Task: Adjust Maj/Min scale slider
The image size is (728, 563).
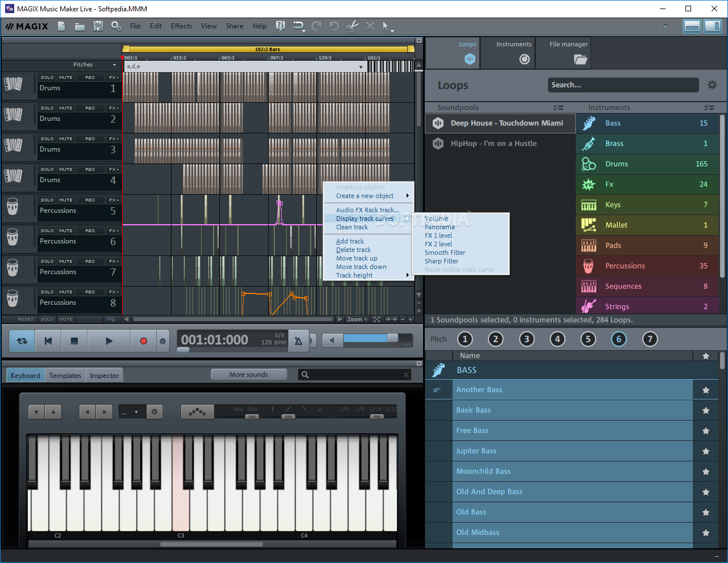Action: point(252,417)
